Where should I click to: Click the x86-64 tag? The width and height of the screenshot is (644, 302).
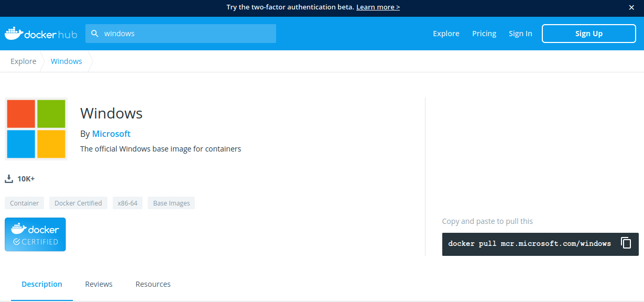(127, 203)
